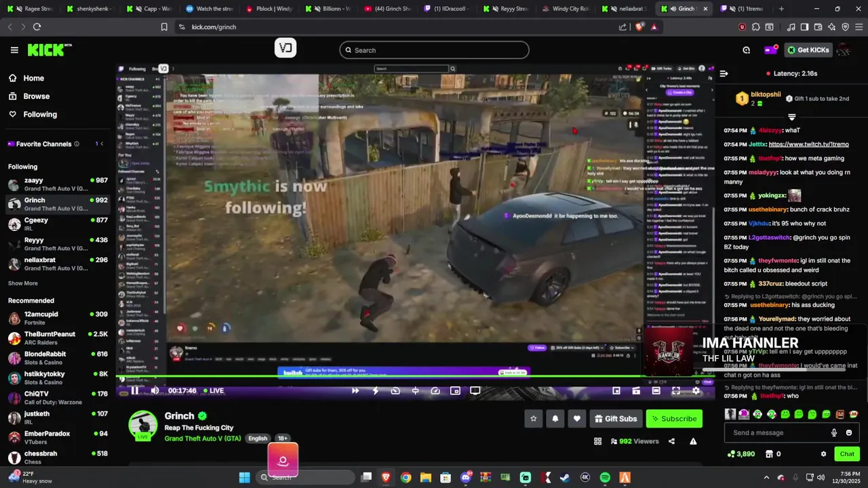Pause the Grinch live stream
This screenshot has width=868, height=488.
coord(135,390)
